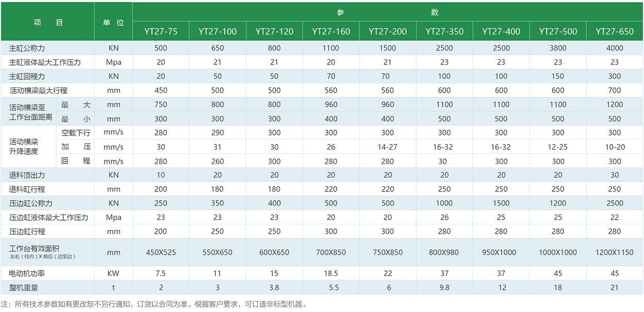Click the footnote text starting with 注
The image size is (644, 312).
(154, 304)
